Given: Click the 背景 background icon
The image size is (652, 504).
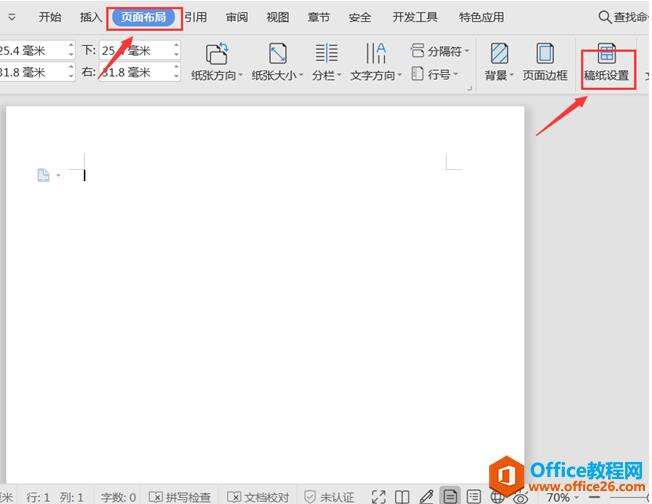Looking at the screenshot, I should point(499,53).
